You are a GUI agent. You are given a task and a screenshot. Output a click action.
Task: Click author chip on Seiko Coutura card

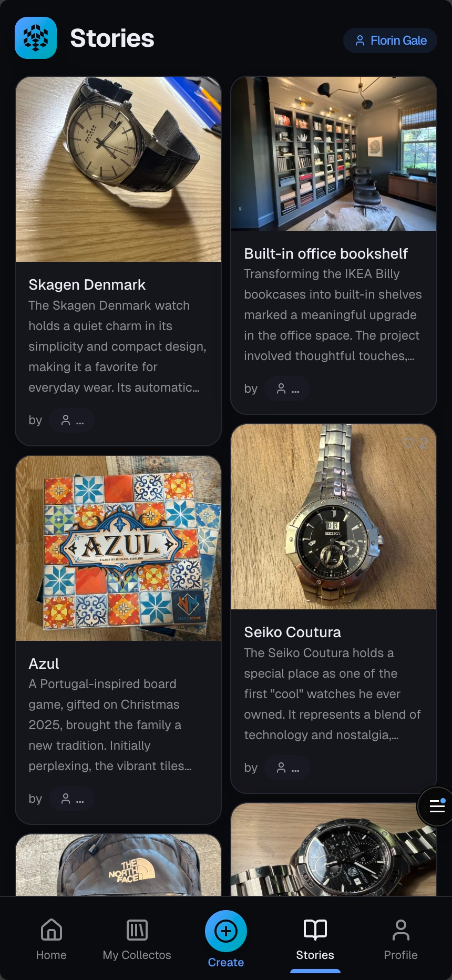(287, 768)
